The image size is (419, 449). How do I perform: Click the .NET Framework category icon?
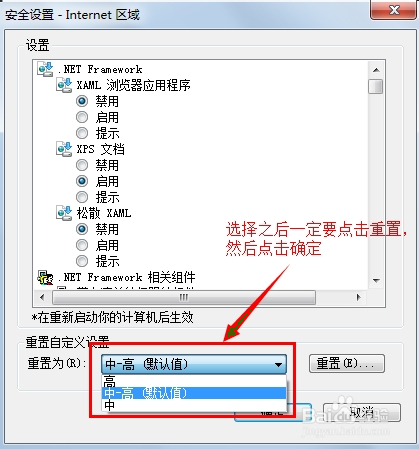[x=46, y=69]
